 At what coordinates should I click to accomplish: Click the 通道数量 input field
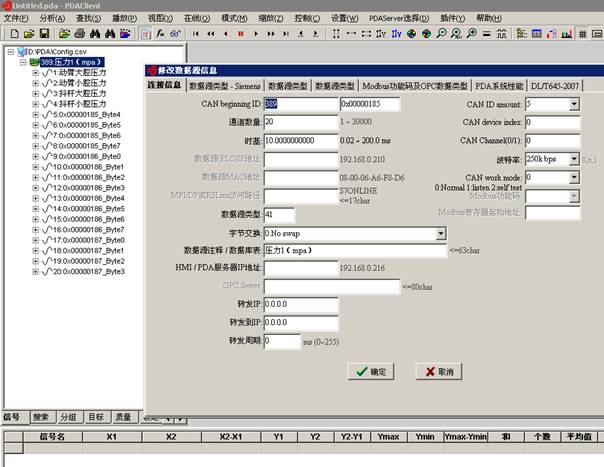tap(301, 122)
